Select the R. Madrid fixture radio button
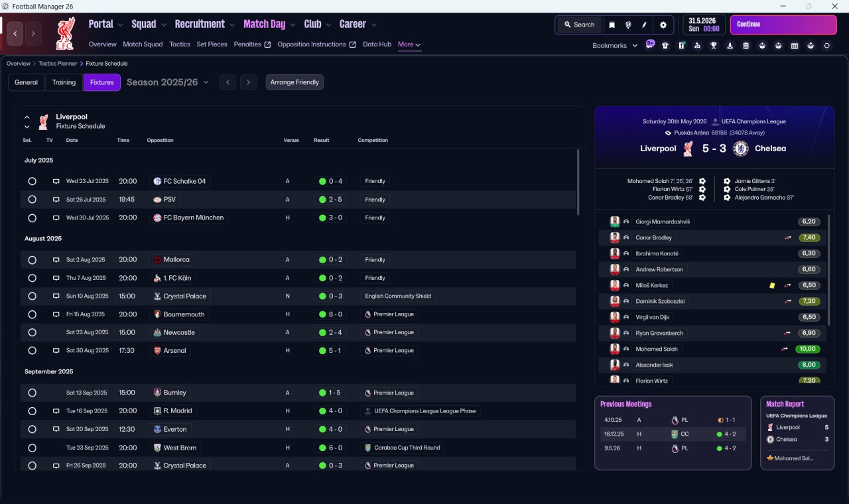 coord(32,410)
